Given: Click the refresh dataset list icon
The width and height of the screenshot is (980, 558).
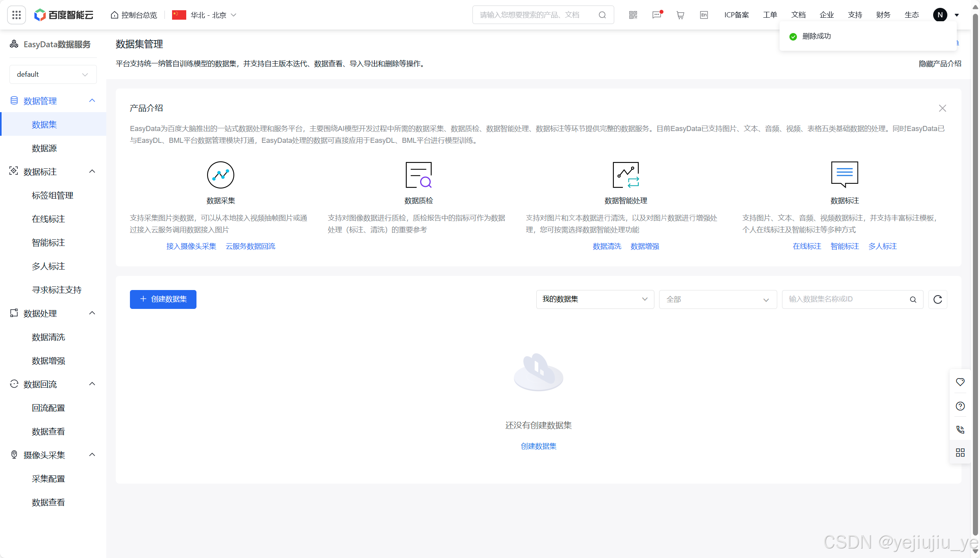Looking at the screenshot, I should click(937, 299).
